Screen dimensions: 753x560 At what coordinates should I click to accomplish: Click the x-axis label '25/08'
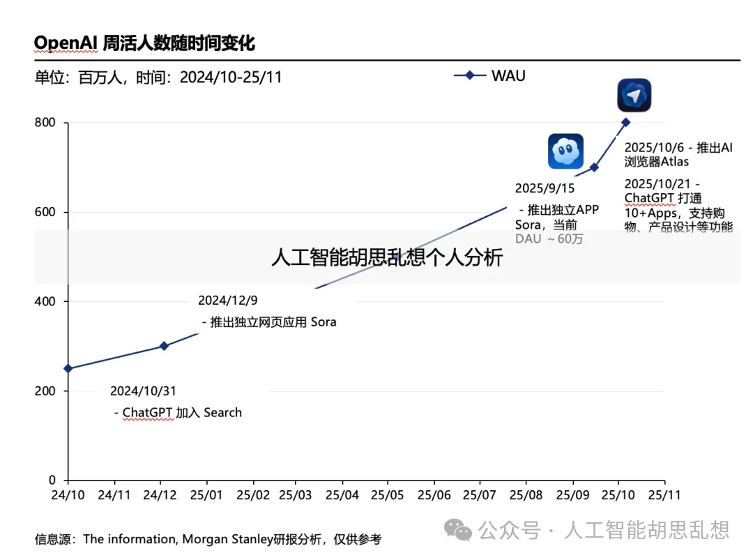(x=526, y=495)
